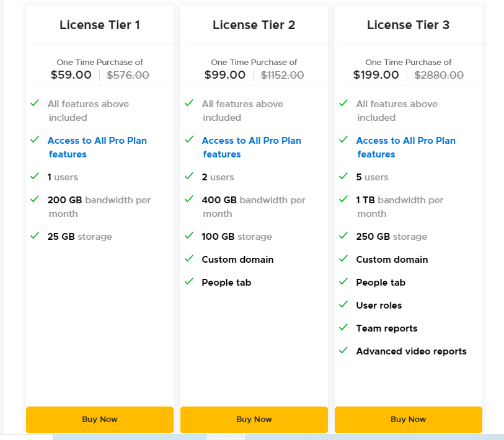The height and width of the screenshot is (440, 504).
Task: Open "Access to All Pro Plan features" in Tier 3
Action: coord(406,147)
